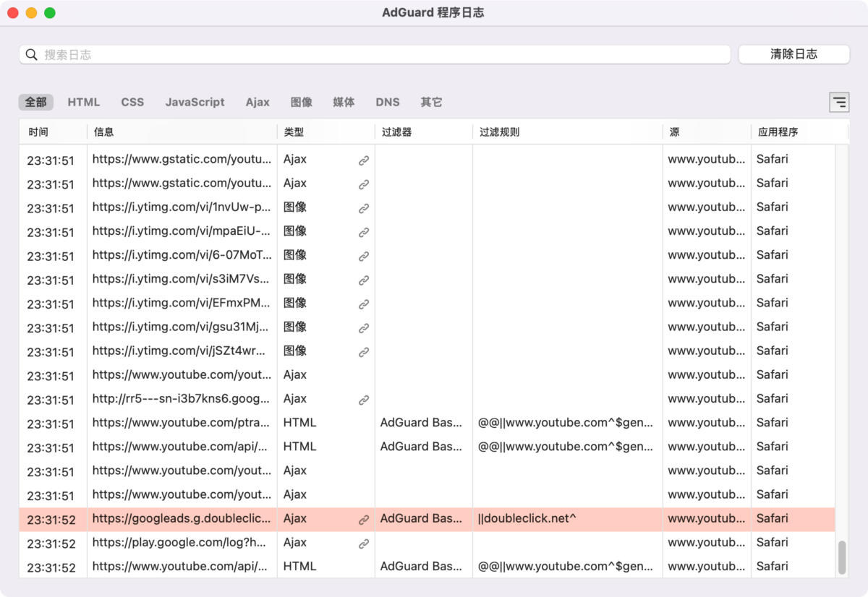Sort by the 类型 column header
The height and width of the screenshot is (597, 868).
pyautogui.click(x=326, y=132)
